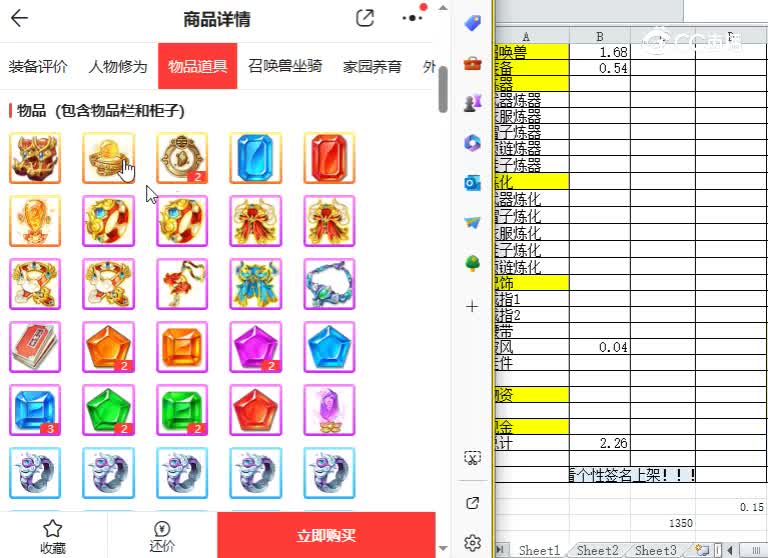This screenshot has width=768, height=558.
Task: Select the red rectangular gem, first row
Action: tap(329, 158)
